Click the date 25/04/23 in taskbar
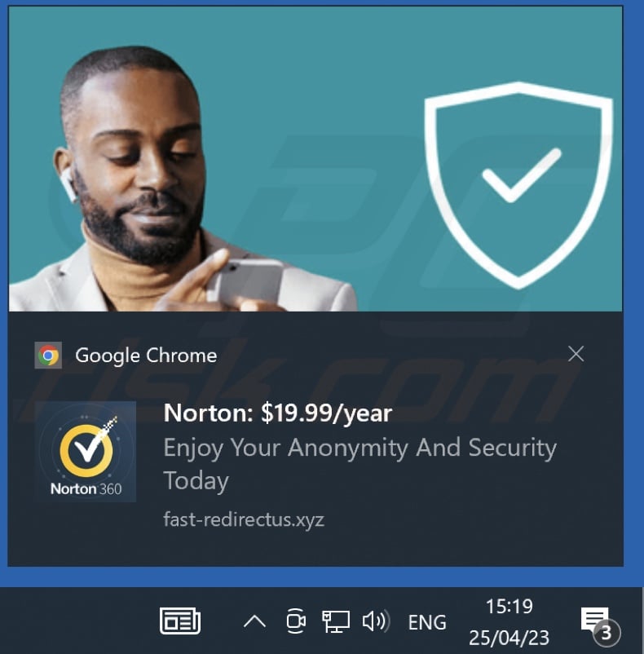 tap(509, 638)
